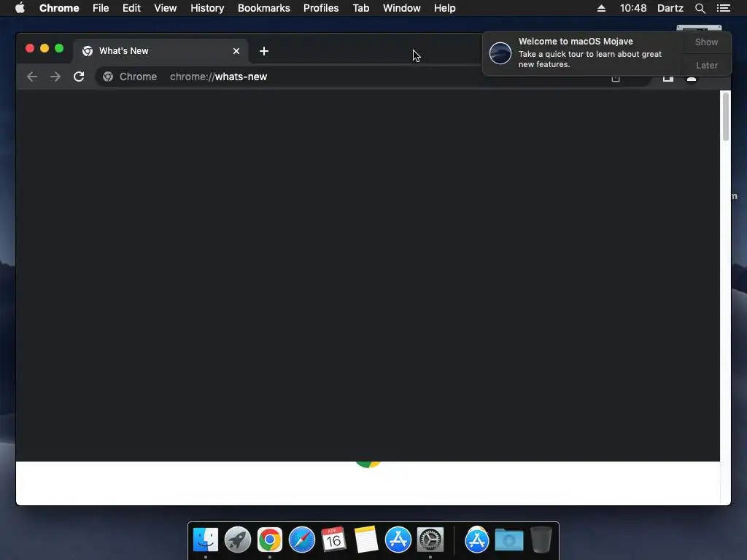Reload the What's New page

pyautogui.click(x=79, y=77)
